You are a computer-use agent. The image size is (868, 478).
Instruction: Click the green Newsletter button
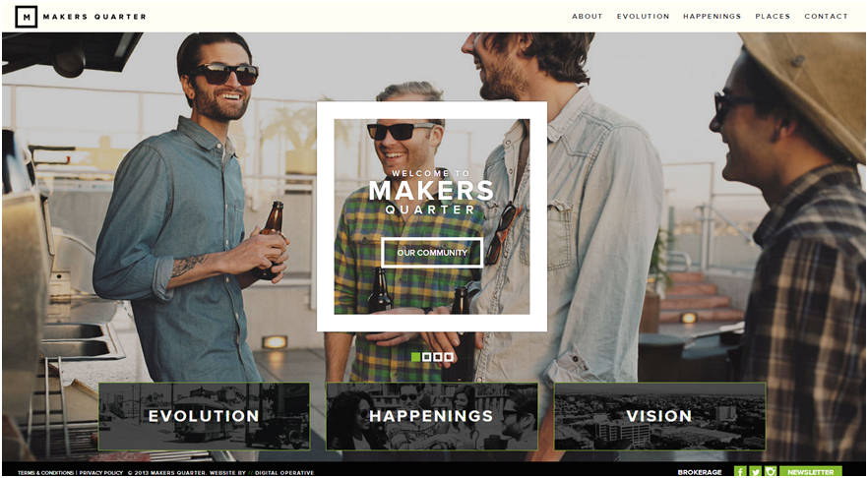tap(811, 472)
